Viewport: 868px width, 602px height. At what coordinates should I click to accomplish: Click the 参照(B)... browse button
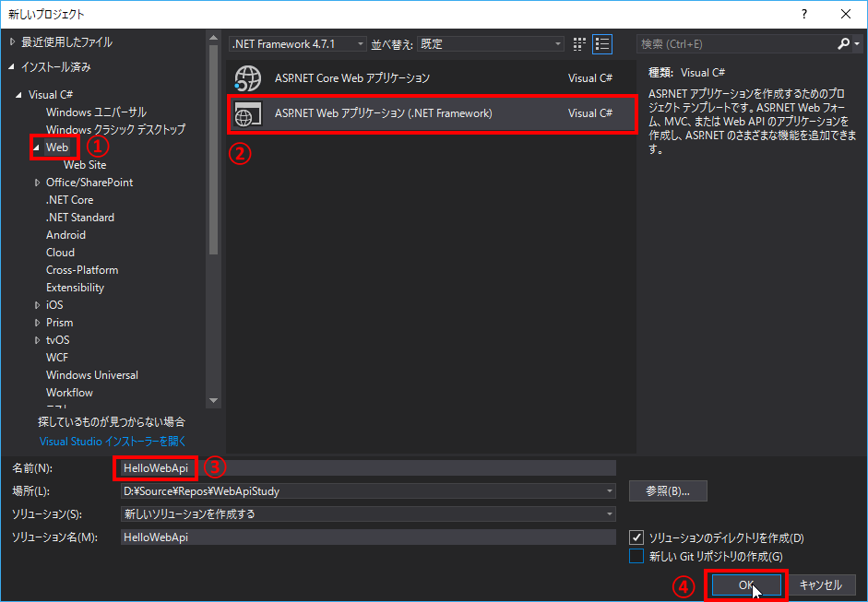click(668, 490)
